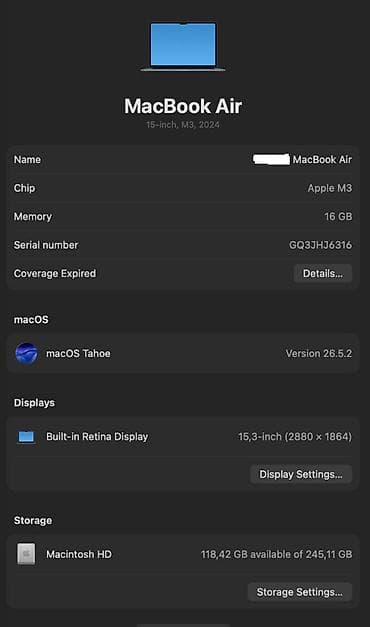Click the macOS Tahoe row label
The width and height of the screenshot is (370, 627).
[78, 353]
